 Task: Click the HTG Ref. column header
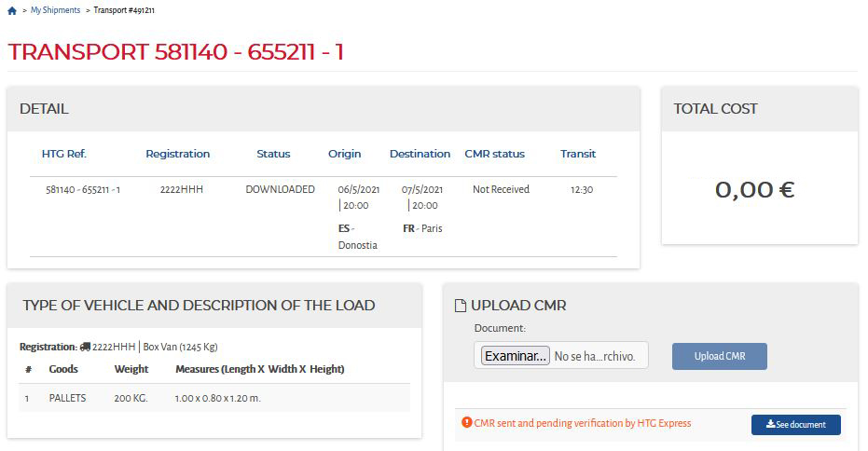64,154
